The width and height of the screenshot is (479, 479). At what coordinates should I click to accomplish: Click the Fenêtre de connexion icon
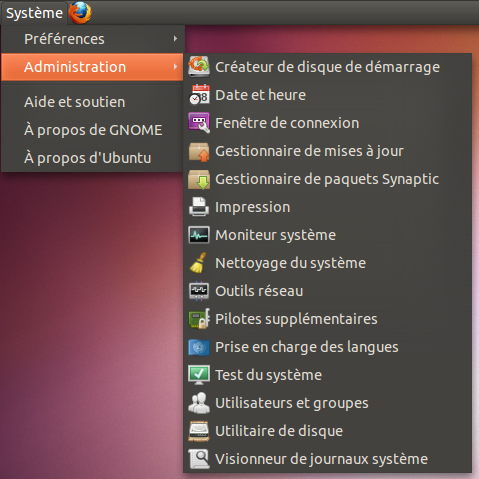pos(199,123)
